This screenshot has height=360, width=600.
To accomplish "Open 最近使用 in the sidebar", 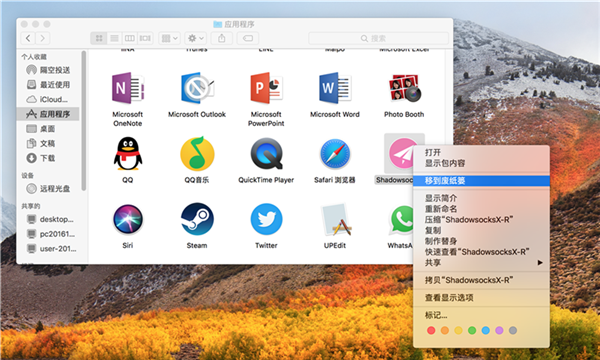I will click(48, 85).
